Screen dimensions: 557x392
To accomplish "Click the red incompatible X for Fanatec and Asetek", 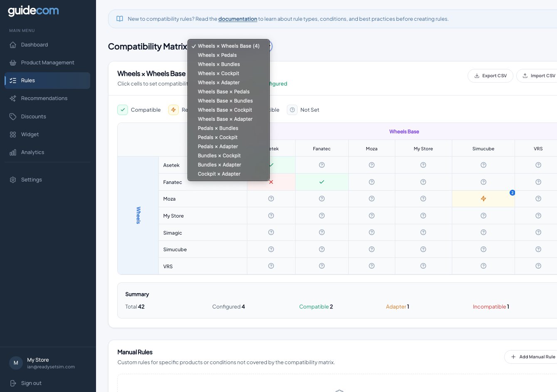I will (x=271, y=182).
